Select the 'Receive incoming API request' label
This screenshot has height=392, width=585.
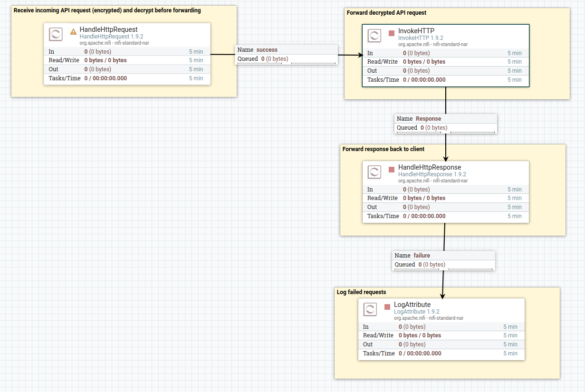(107, 10)
